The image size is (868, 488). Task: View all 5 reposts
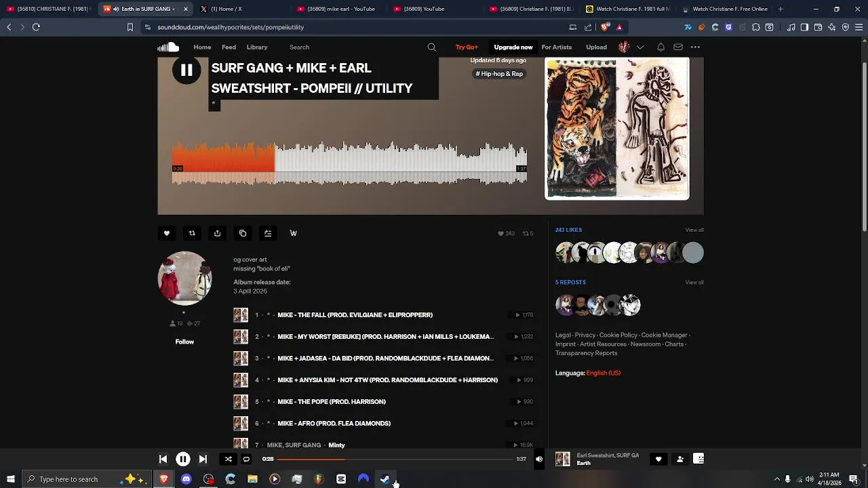tap(694, 282)
